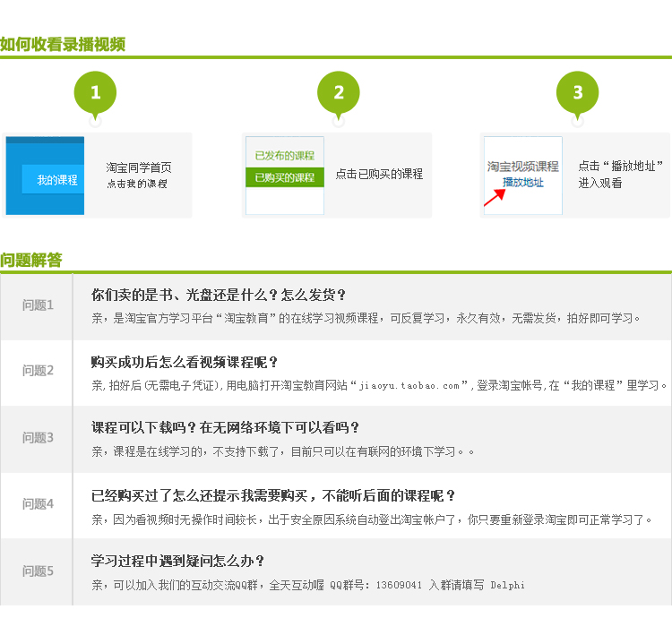Viewport: 672px width, 618px height.
Task: Click question 你们卖的是书、光盘还是什么？怎么发货？
Action: pyautogui.click(x=218, y=295)
